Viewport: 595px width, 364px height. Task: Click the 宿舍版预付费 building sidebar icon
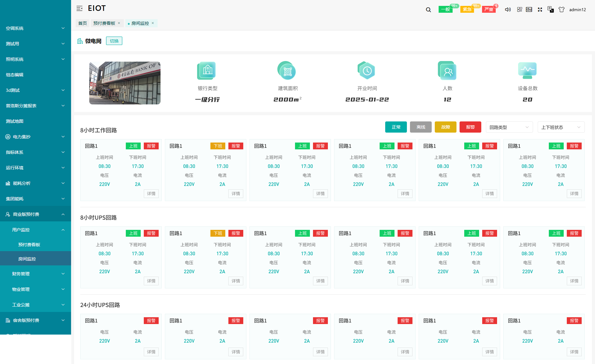(8, 320)
